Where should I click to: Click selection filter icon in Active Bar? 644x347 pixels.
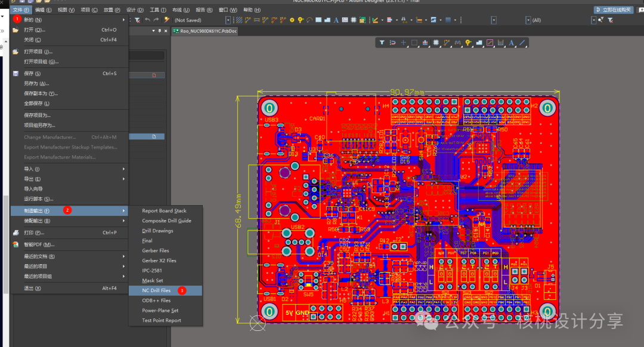[382, 42]
